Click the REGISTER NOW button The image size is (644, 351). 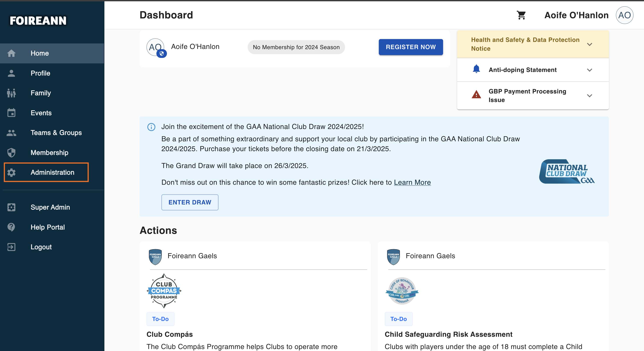click(x=411, y=47)
